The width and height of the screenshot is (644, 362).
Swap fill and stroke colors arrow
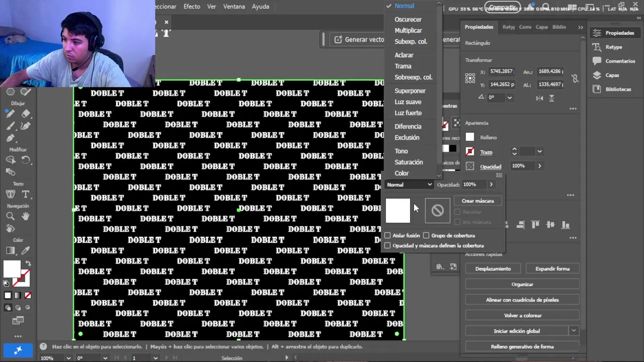28,263
